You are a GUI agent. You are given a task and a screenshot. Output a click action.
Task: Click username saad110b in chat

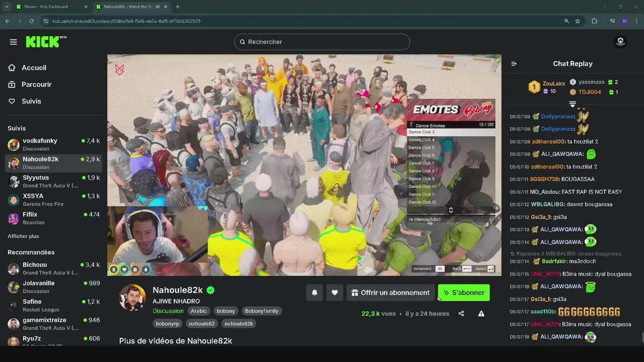542,312
